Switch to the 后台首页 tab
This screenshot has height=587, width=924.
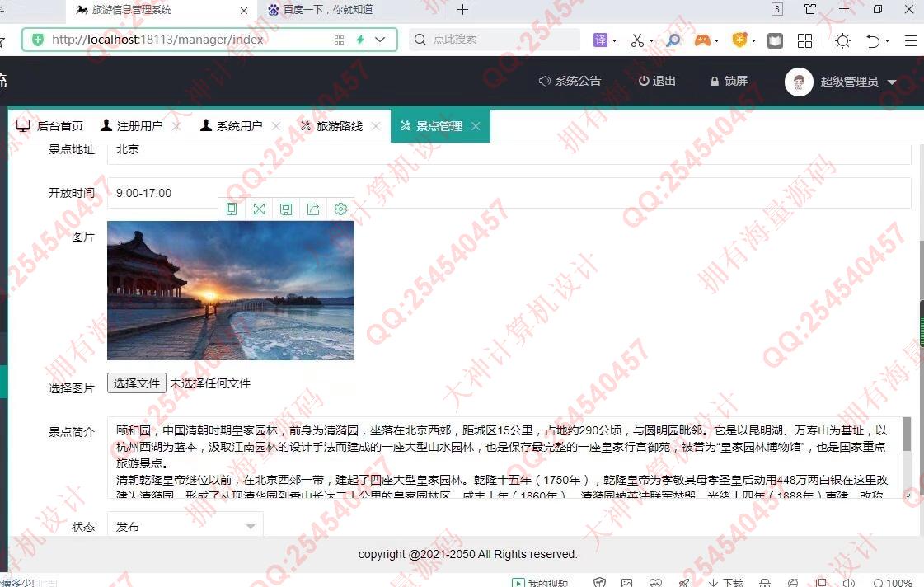coord(51,126)
